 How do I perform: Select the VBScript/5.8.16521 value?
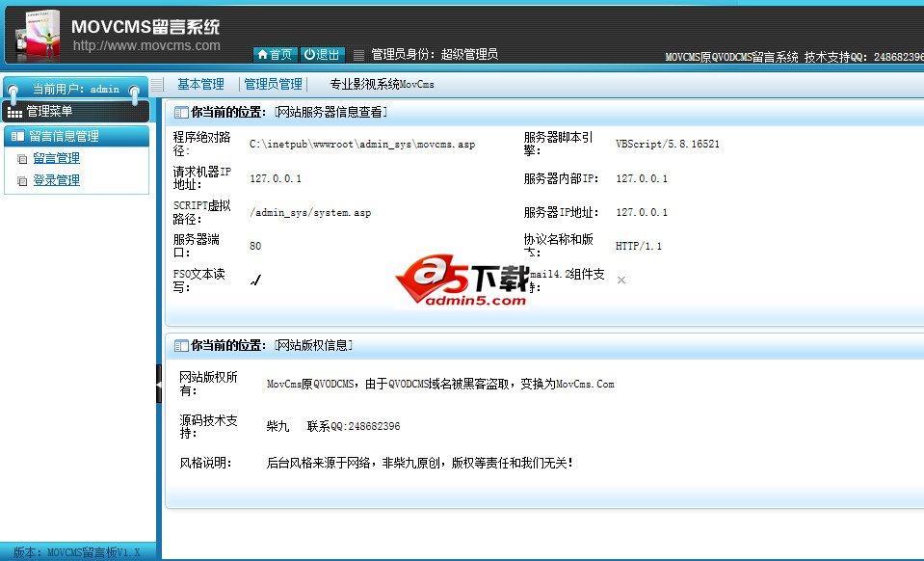(x=667, y=144)
